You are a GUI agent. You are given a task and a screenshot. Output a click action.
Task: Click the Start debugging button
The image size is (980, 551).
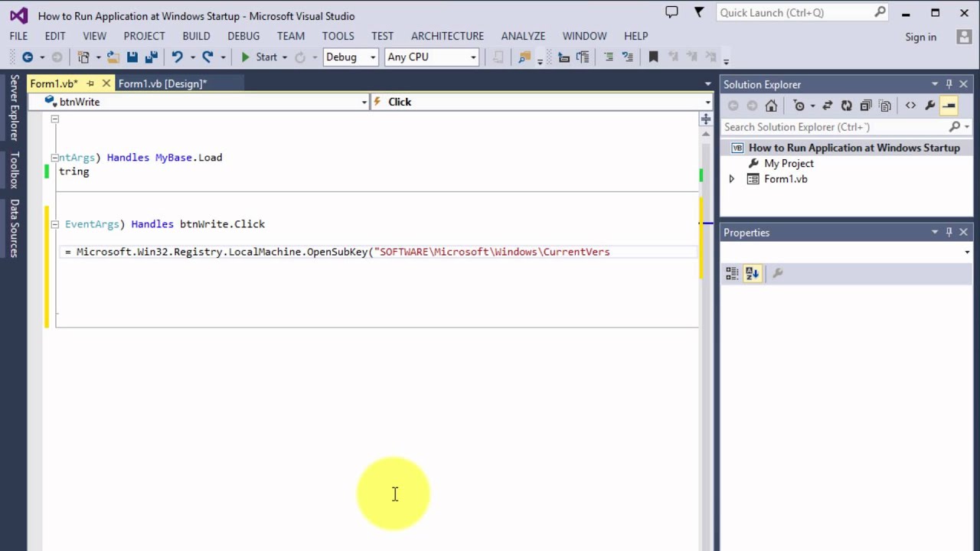pyautogui.click(x=259, y=57)
